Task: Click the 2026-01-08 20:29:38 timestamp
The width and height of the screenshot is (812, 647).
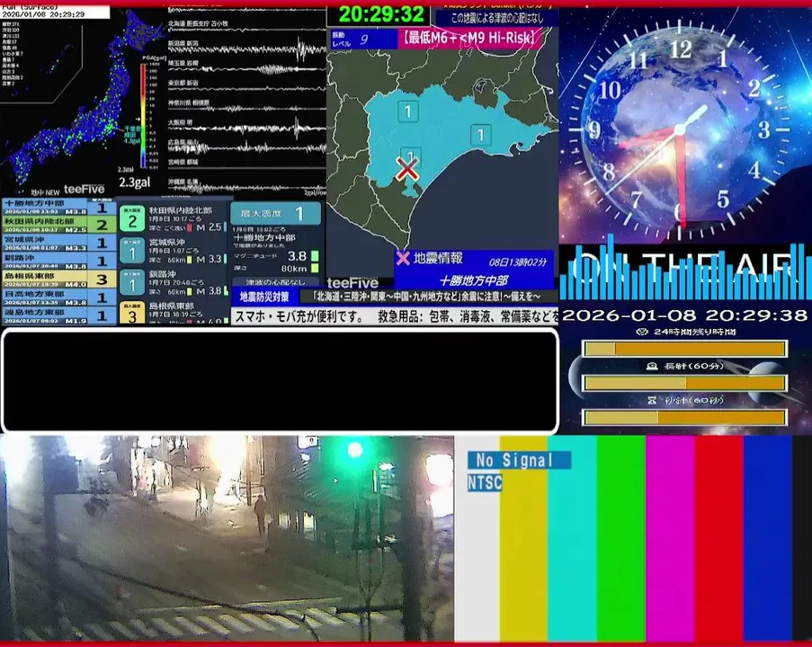Action: (x=684, y=315)
